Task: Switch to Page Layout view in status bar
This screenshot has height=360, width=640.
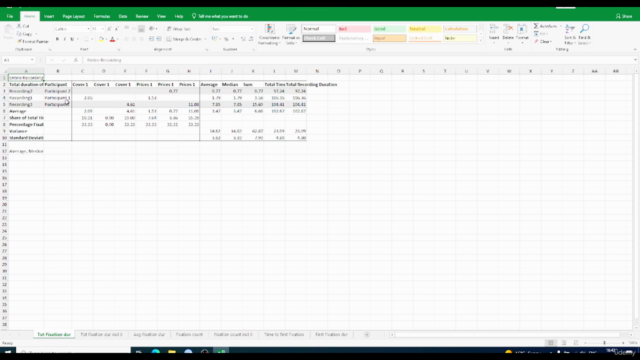Action: pyautogui.click(x=563, y=343)
